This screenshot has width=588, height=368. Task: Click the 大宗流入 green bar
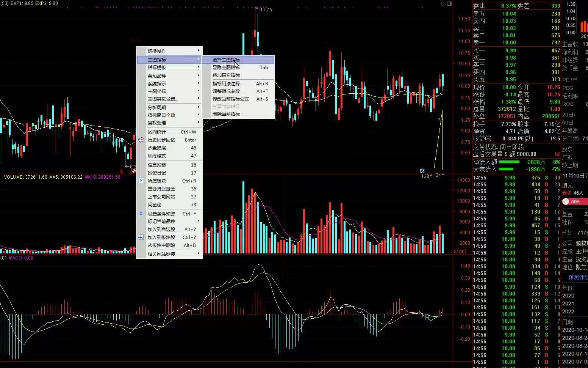(x=506, y=169)
